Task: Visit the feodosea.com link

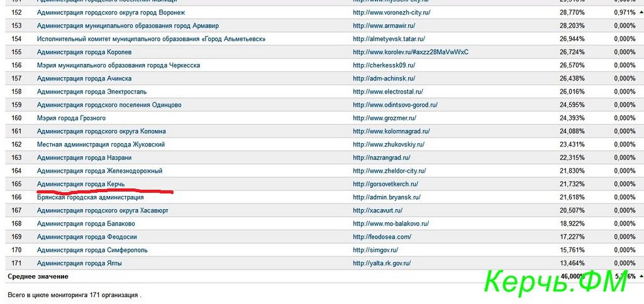Action: [382, 237]
